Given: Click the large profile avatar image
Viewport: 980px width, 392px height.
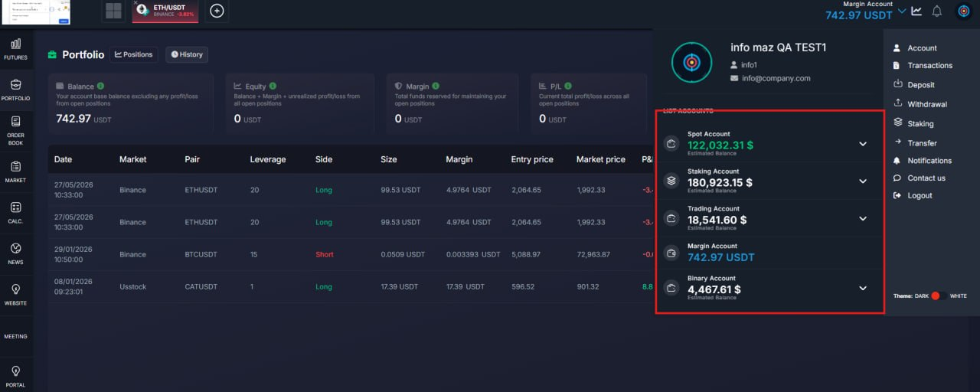Looking at the screenshot, I should (691, 62).
